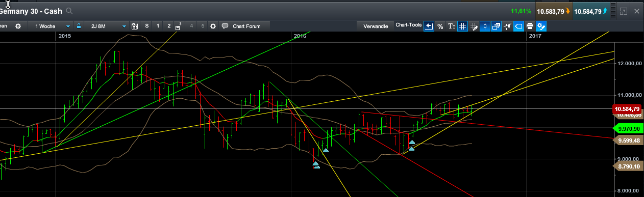Click the 11,61% change value
The width and height of the screenshot is (644, 197).
[x=521, y=11]
